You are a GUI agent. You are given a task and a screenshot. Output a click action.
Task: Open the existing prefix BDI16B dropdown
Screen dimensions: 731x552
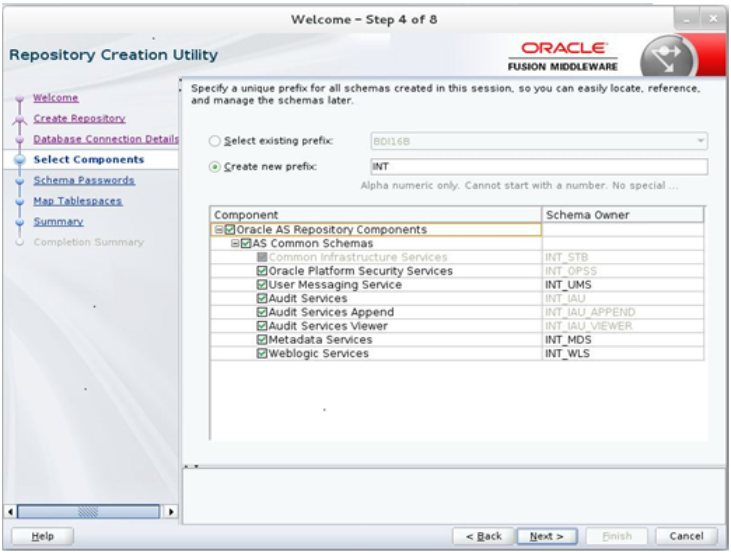[539, 141]
